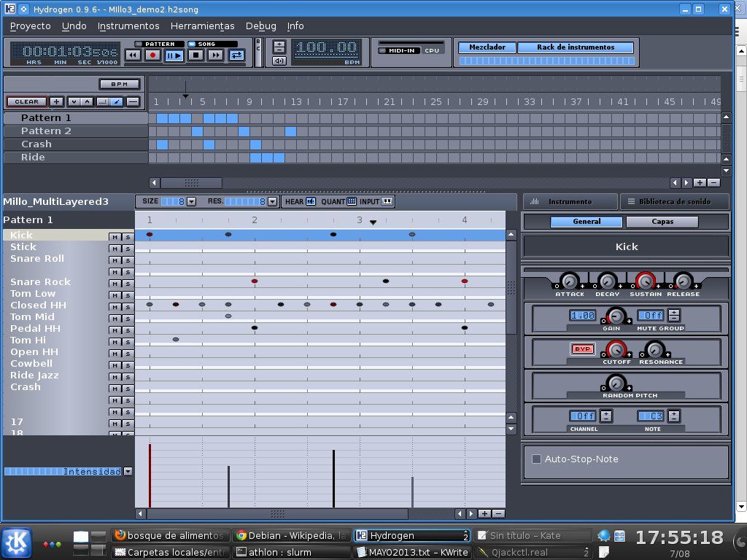Mute the Snare Rock instrument
Viewport: 747px width, 560px height.
point(115,284)
